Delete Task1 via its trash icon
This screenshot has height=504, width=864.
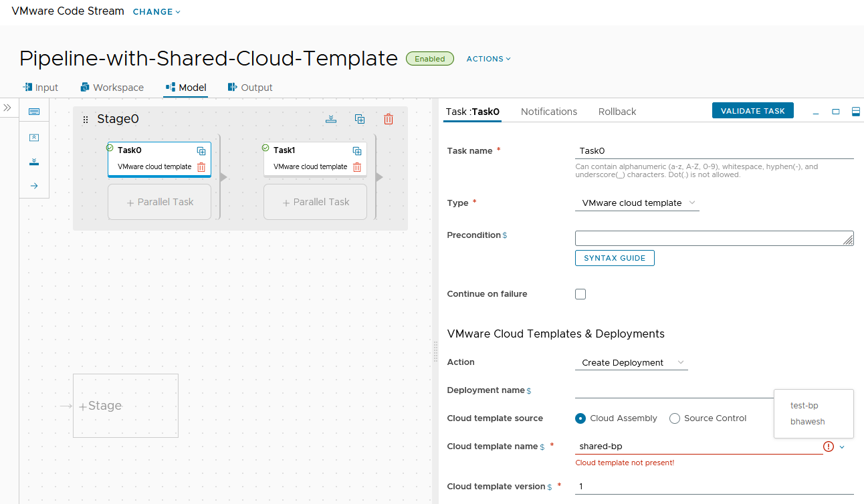357,167
